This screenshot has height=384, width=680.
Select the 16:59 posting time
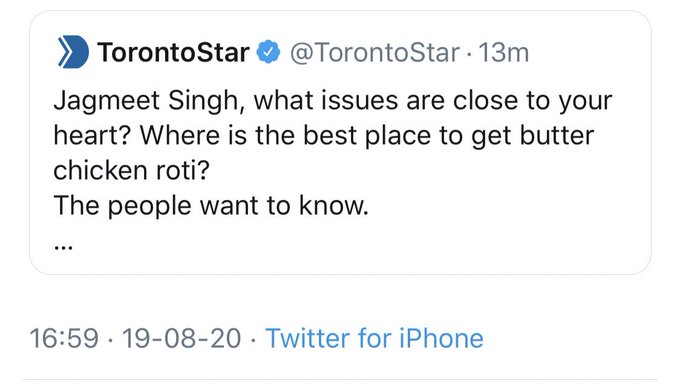point(64,338)
